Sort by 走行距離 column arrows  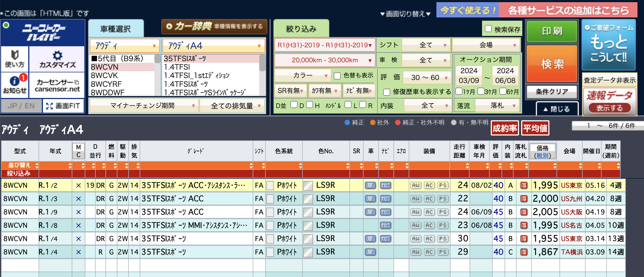(x=467, y=165)
